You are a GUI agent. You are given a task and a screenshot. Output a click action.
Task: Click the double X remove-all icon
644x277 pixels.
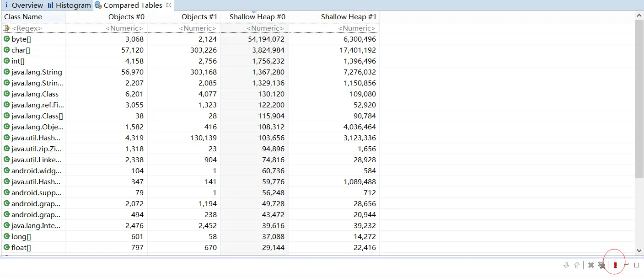point(602,265)
